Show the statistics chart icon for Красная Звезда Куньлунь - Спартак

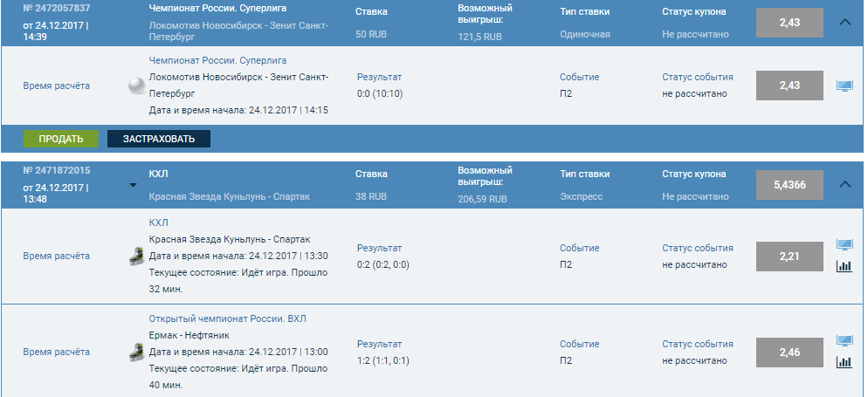point(844,267)
